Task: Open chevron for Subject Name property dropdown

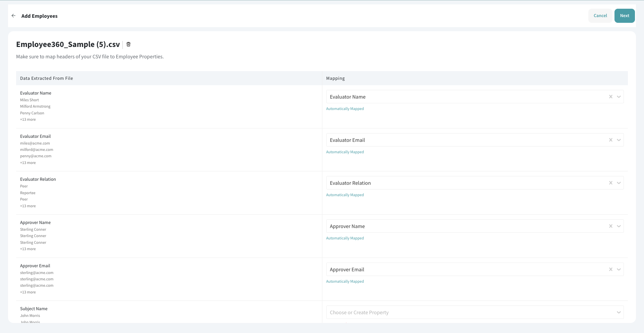Action: [x=619, y=313]
